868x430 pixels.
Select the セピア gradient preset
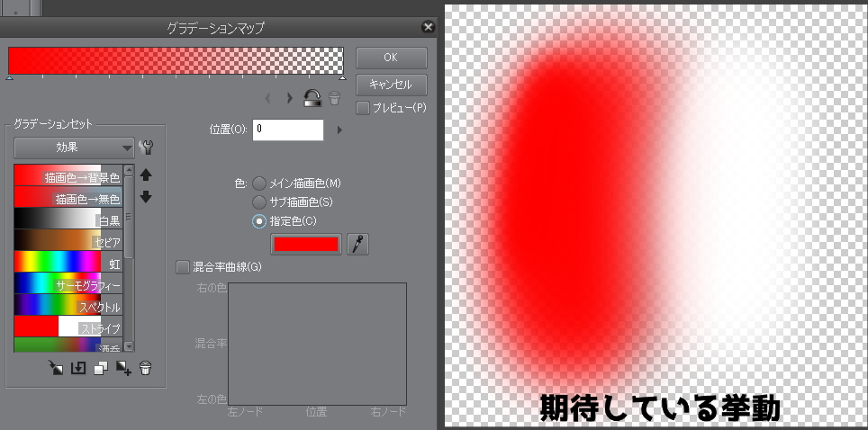pos(68,239)
